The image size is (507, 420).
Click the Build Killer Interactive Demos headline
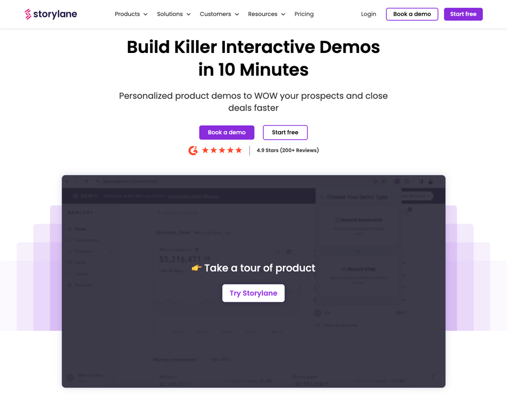coord(253,58)
